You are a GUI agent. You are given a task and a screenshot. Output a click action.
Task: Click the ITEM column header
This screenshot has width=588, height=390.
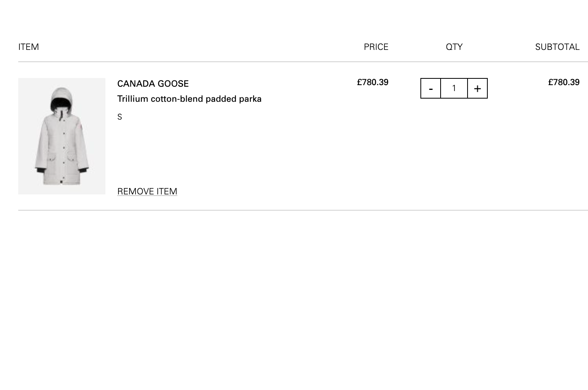(29, 47)
